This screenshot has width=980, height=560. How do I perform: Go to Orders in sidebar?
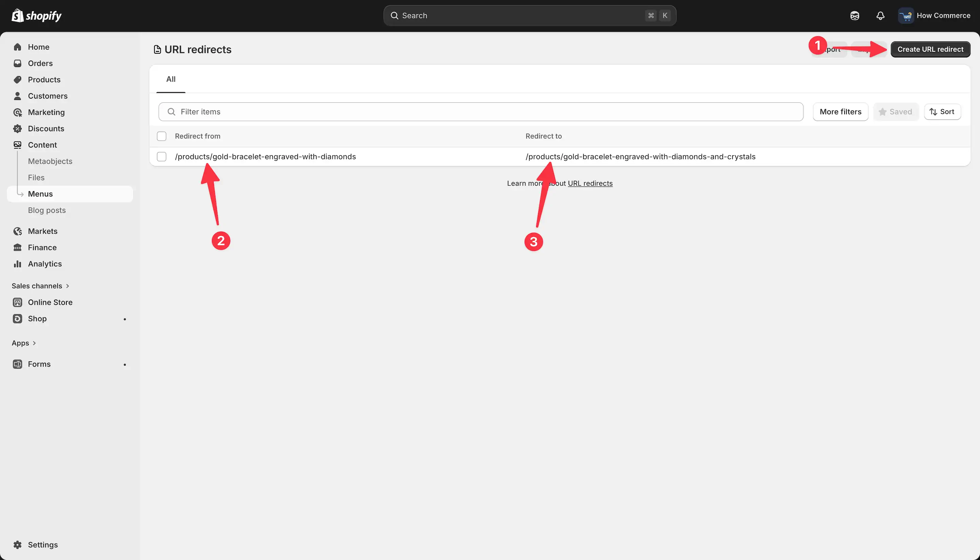(x=40, y=63)
